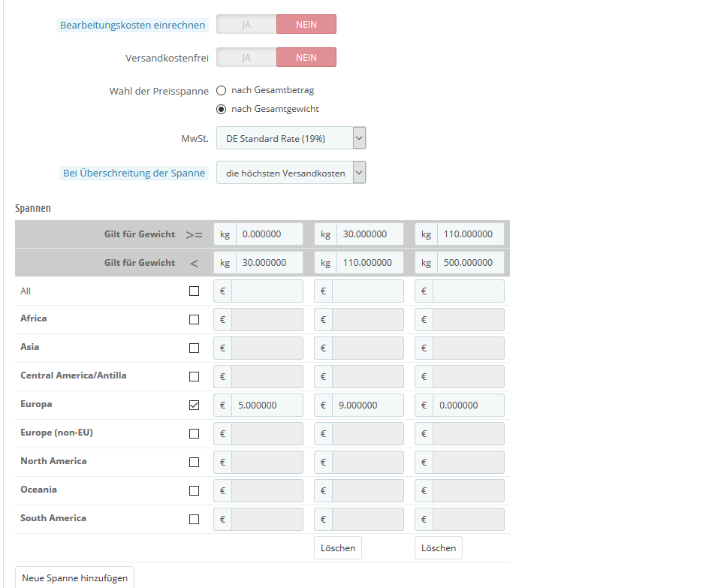Edit upper weight bound 110.000000 field in second range

click(x=370, y=263)
